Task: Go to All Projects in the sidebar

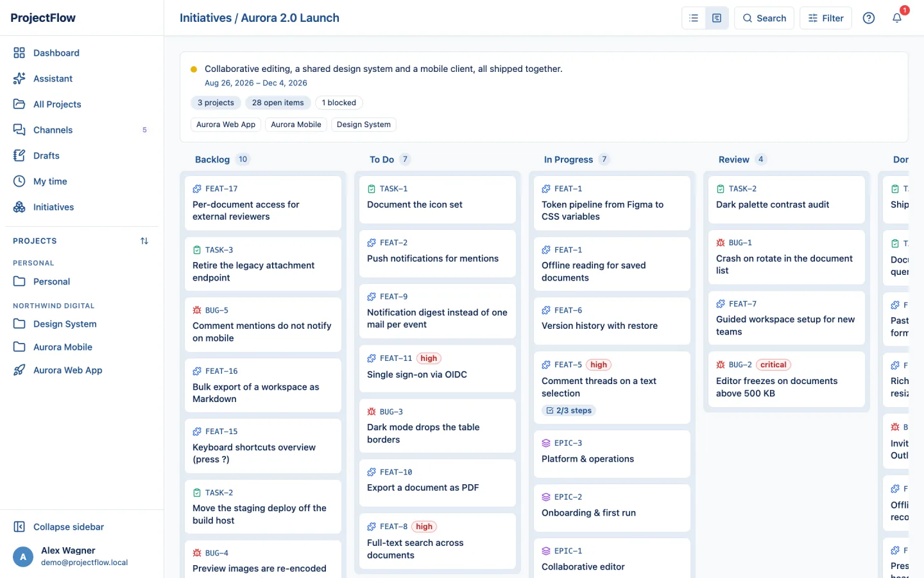Action: (x=82, y=104)
